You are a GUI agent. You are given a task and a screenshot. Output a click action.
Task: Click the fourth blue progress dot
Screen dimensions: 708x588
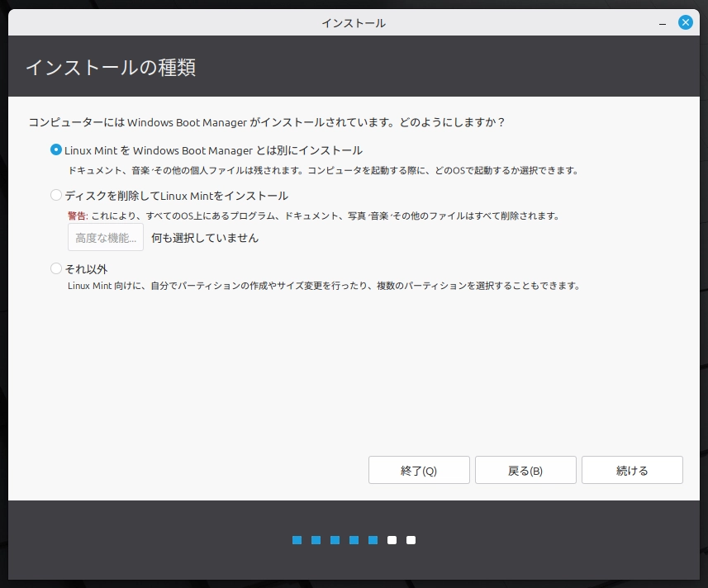[354, 540]
